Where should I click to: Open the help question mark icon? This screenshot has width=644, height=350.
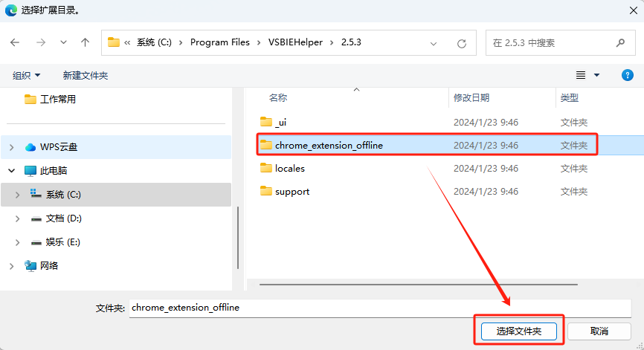pyautogui.click(x=627, y=75)
